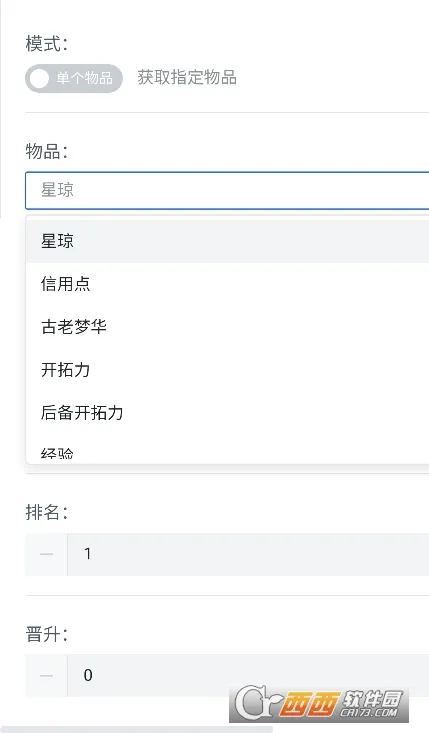Choose 信用点 in the item list
Image resolution: width=429 pixels, height=733 pixels.
(227, 284)
